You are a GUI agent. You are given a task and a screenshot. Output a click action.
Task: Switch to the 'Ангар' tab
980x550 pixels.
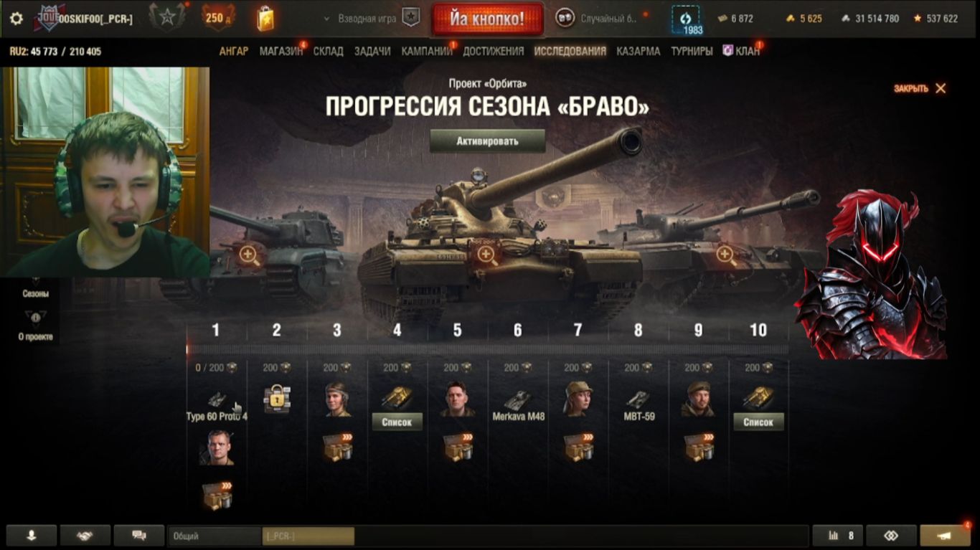(234, 51)
